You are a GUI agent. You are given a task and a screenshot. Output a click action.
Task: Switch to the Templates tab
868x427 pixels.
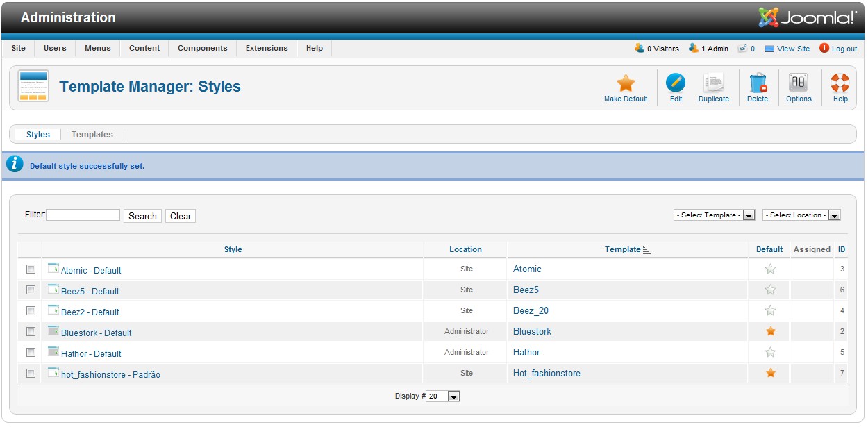[x=92, y=135]
